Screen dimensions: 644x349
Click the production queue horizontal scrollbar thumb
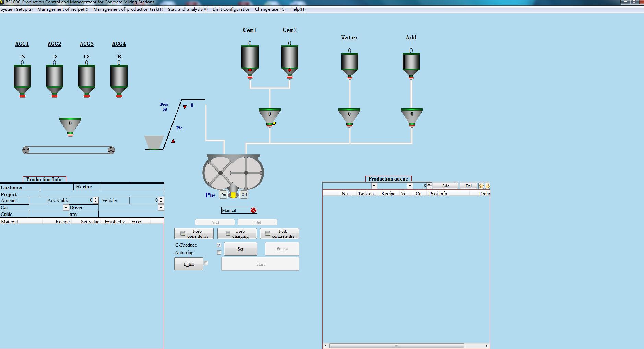396,346
